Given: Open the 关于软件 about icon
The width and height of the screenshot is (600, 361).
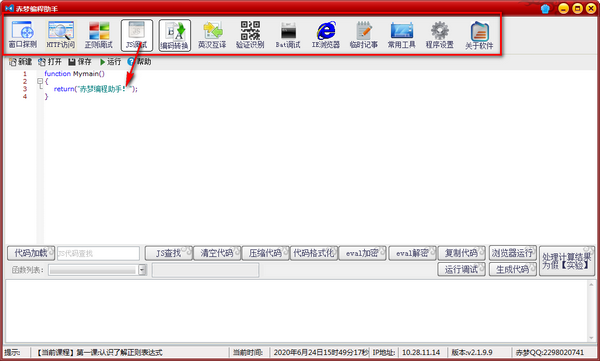Looking at the screenshot, I should pos(479,35).
